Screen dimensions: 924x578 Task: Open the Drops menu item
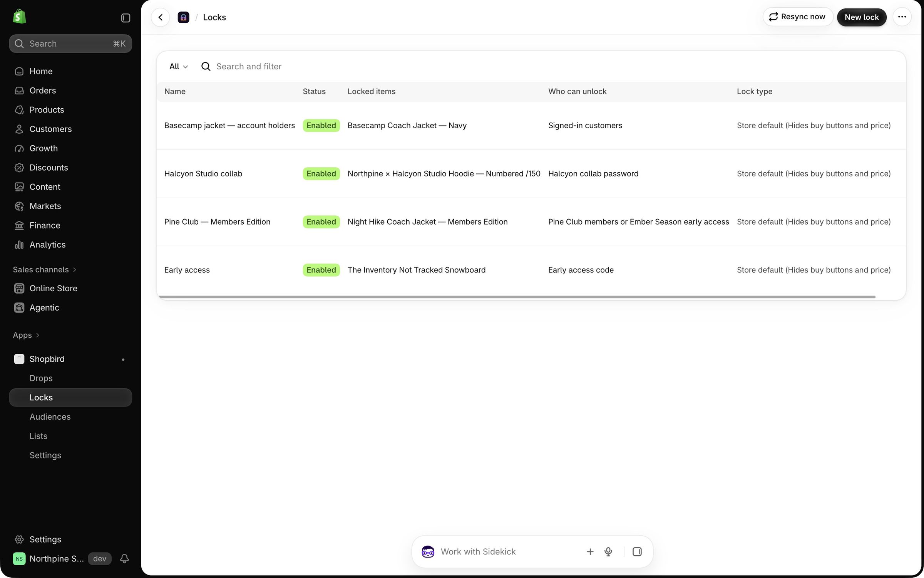70,378
